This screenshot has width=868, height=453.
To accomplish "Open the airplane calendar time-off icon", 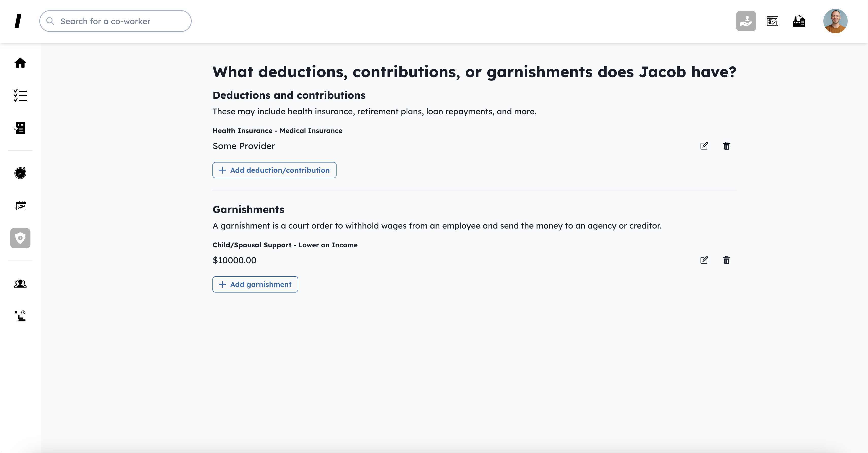I will pyautogui.click(x=20, y=206).
